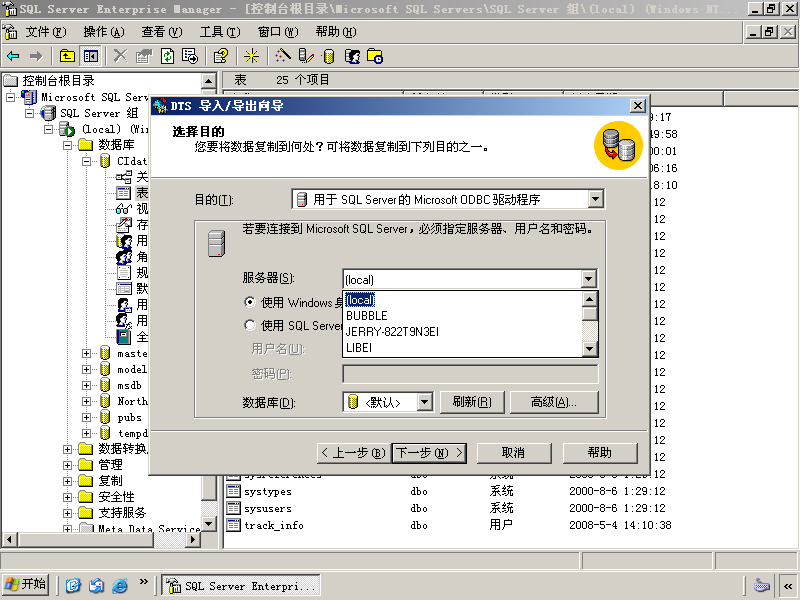Viewport: 800px width, 600px height.
Task: Collapse the CIdata database node
Action: point(87,161)
